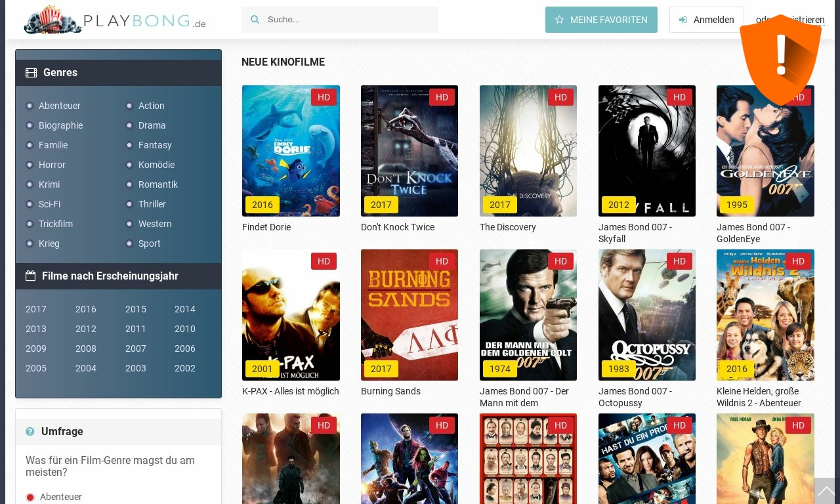Viewport: 840px width, 504px height.
Task: Show films from 2004
Action: [86, 368]
